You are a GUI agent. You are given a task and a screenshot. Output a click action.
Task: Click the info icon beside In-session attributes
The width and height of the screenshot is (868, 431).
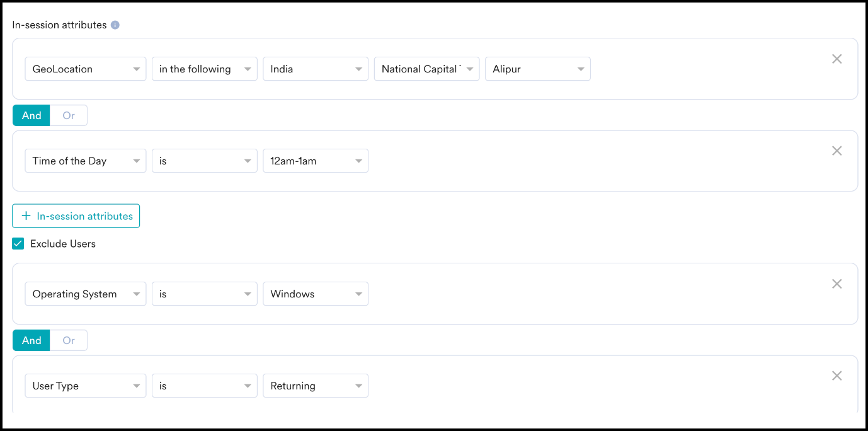[x=115, y=25]
